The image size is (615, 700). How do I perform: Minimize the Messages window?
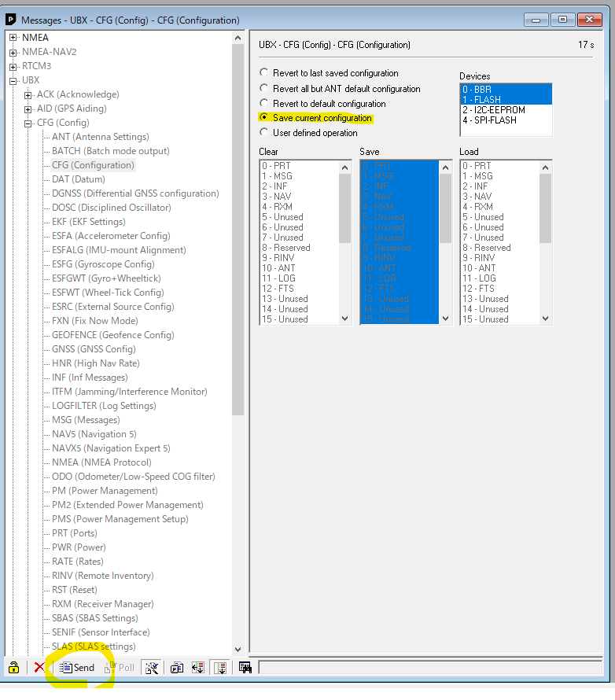click(x=536, y=20)
